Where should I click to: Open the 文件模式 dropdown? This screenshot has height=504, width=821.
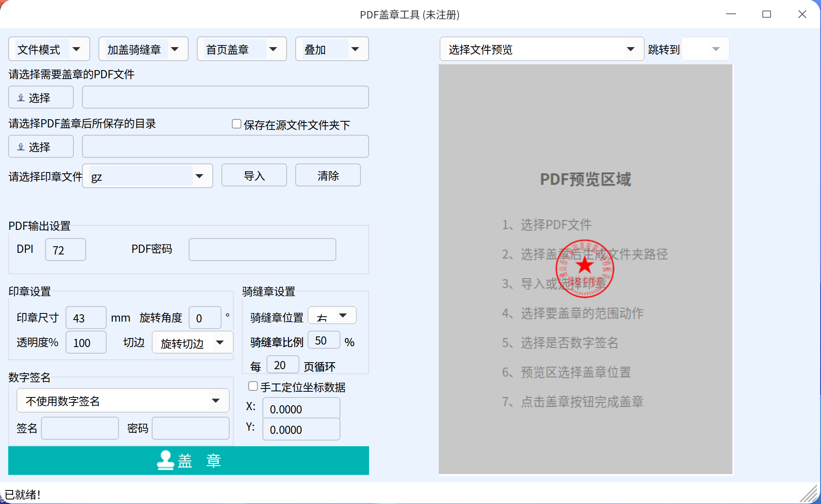tap(49, 49)
